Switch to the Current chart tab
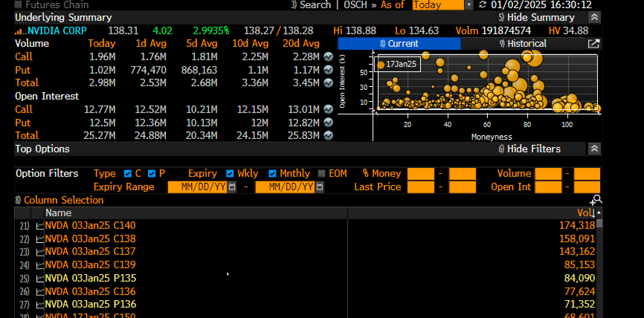Image resolution: width=644 pixels, height=318 pixels. [399, 44]
